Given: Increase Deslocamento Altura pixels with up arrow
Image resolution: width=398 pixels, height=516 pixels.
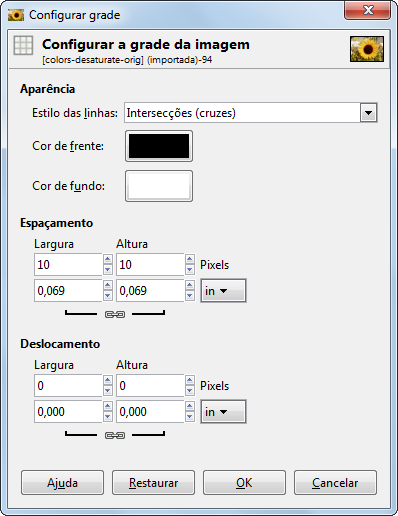Looking at the screenshot, I should [x=190, y=380].
